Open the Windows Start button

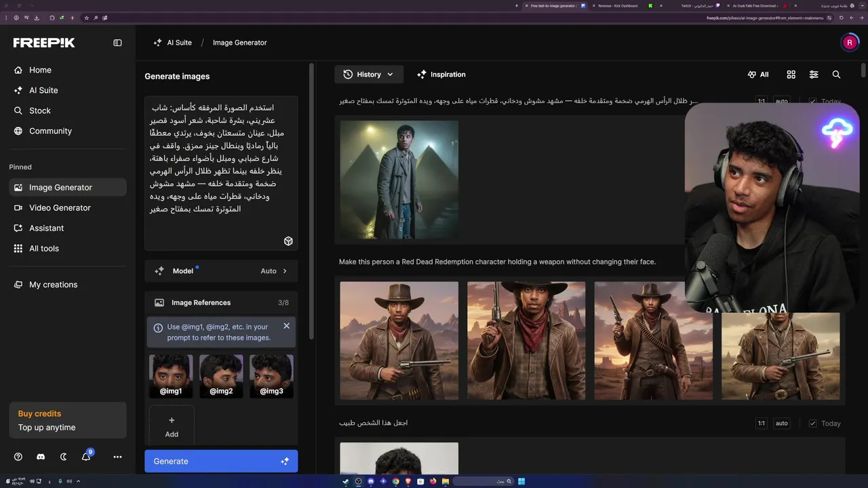[521, 481]
